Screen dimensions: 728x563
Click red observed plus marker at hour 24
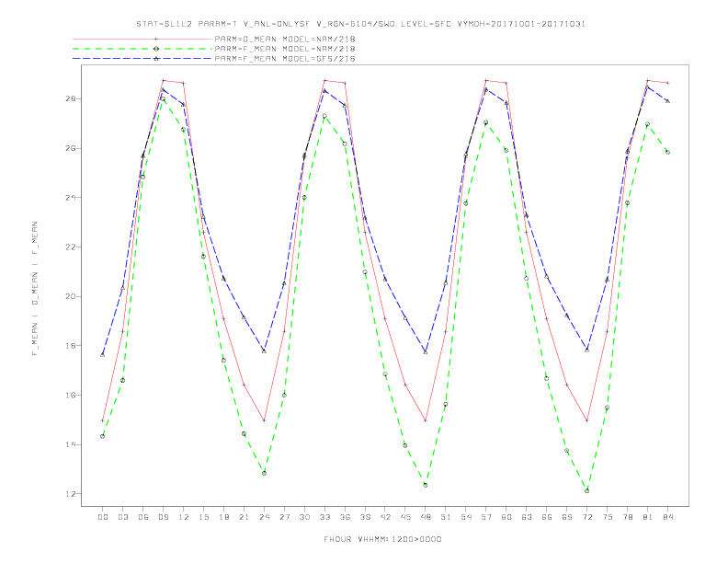click(x=264, y=420)
